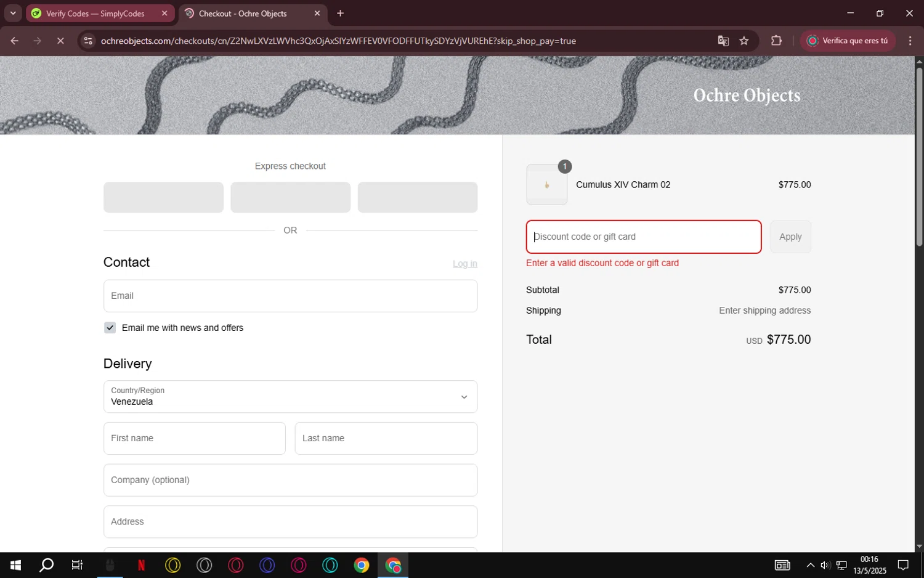Click the address bar URL

click(x=338, y=41)
